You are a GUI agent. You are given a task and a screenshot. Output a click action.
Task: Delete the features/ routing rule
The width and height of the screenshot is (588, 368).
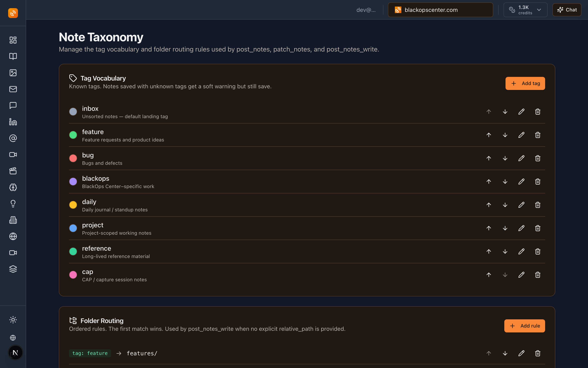[537, 353]
